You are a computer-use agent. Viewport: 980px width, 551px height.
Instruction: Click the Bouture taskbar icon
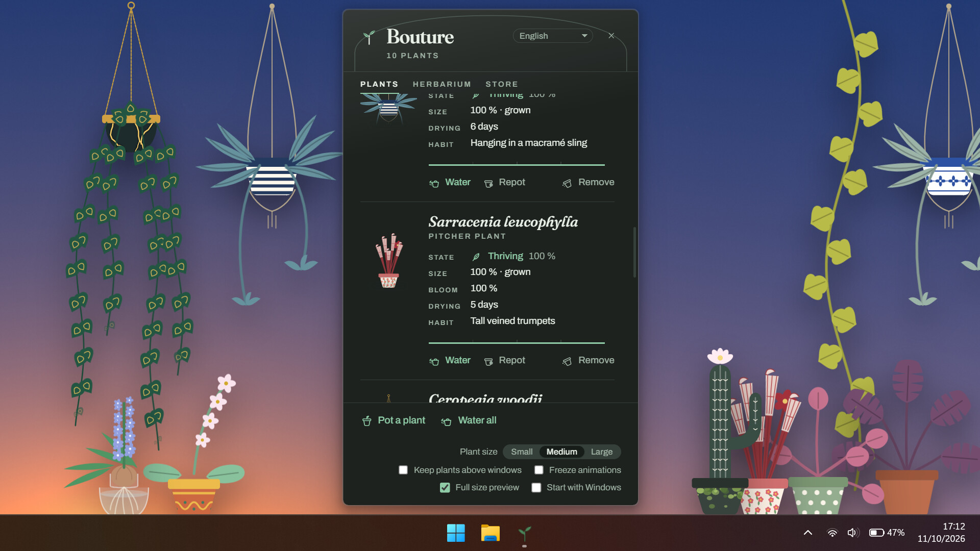click(x=524, y=533)
